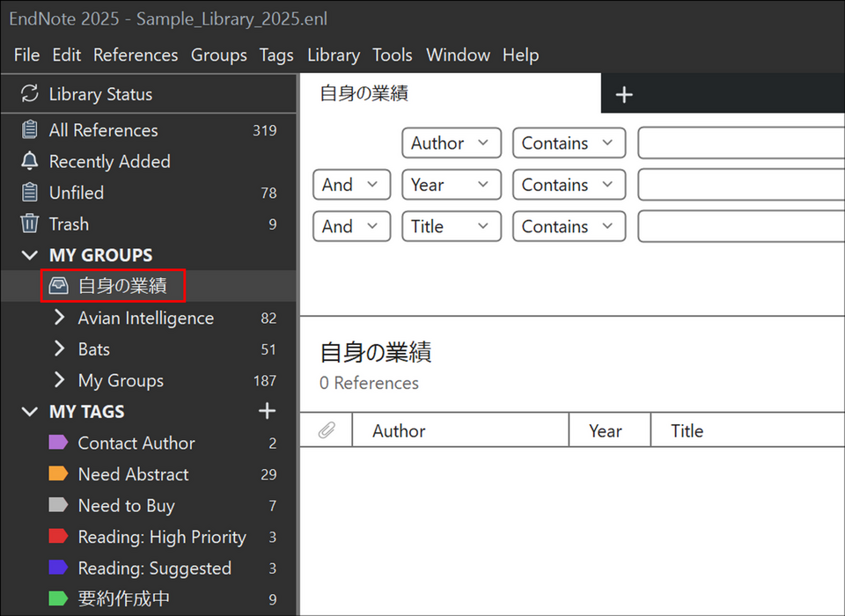Screen dimensions: 845x616
Task: Click the 自身の業績 group tray icon
Action: (58, 286)
